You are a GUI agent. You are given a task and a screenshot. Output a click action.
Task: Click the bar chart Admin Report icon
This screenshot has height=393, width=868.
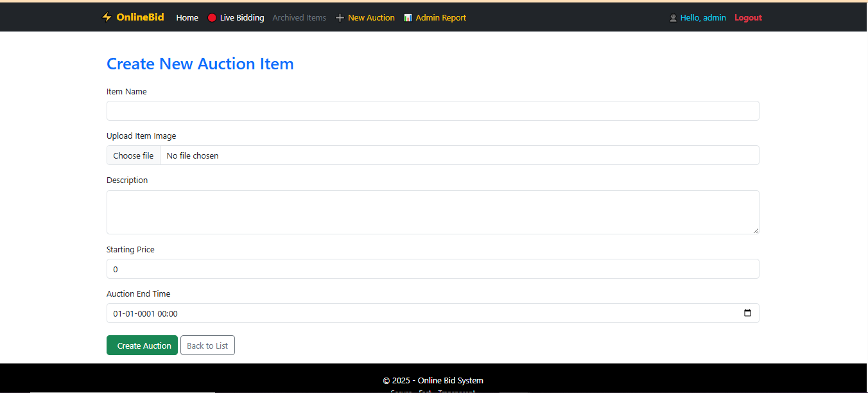(x=408, y=18)
